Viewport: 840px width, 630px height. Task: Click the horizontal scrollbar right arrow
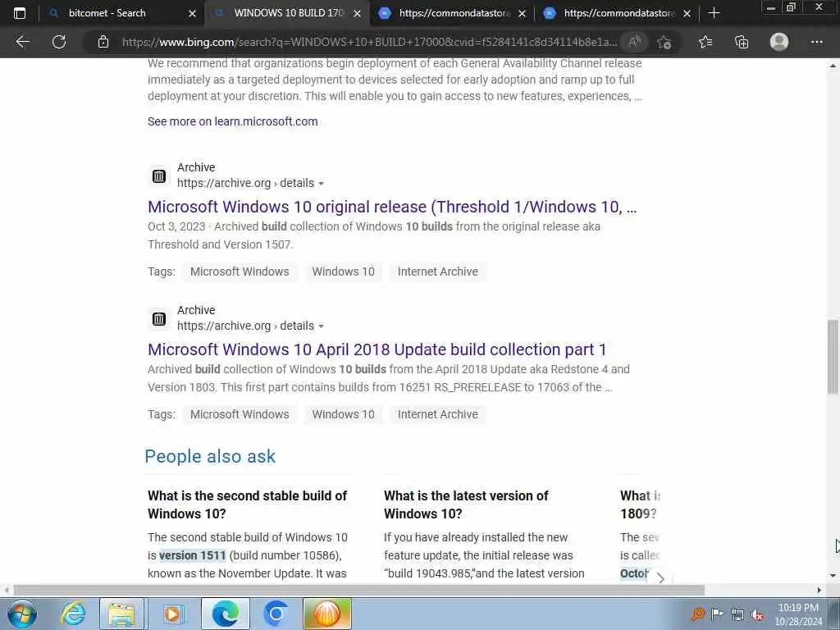pyautogui.click(x=819, y=591)
